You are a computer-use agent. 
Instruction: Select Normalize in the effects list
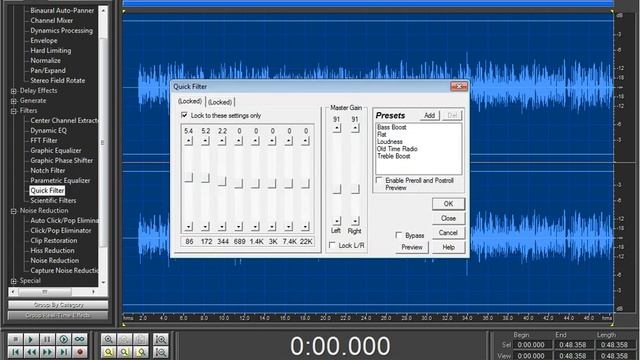pyautogui.click(x=45, y=60)
